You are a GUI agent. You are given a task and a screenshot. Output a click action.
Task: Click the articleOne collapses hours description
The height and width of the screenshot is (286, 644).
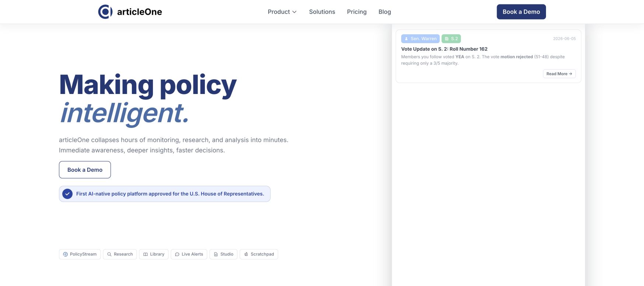[x=174, y=145]
